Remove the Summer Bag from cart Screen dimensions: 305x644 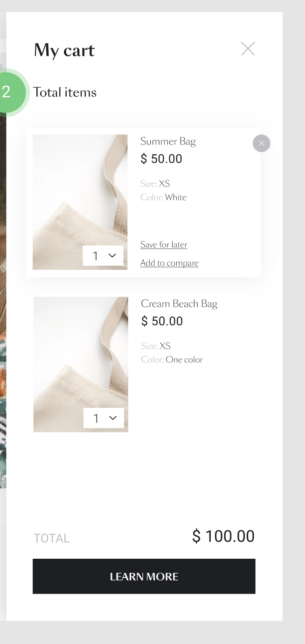(x=262, y=143)
